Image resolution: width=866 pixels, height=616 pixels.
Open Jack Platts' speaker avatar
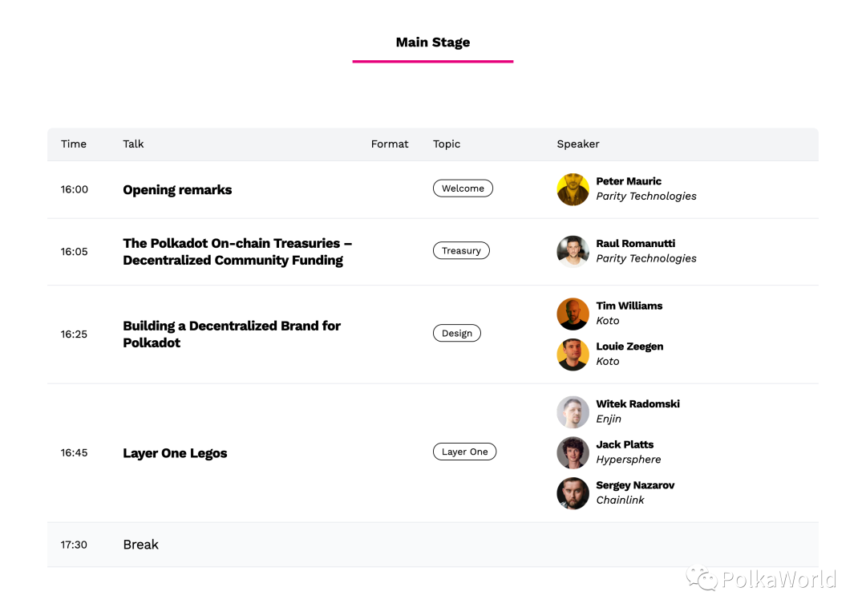(573, 452)
